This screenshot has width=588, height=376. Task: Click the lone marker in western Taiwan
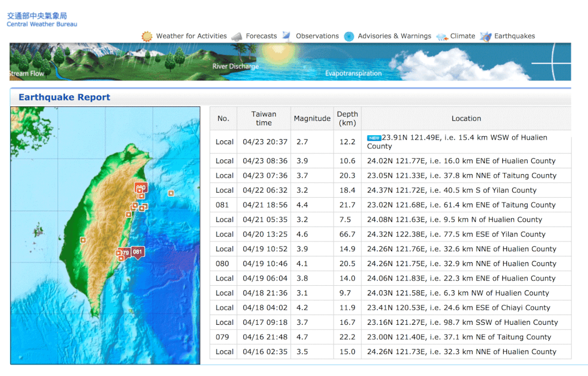[x=83, y=240]
